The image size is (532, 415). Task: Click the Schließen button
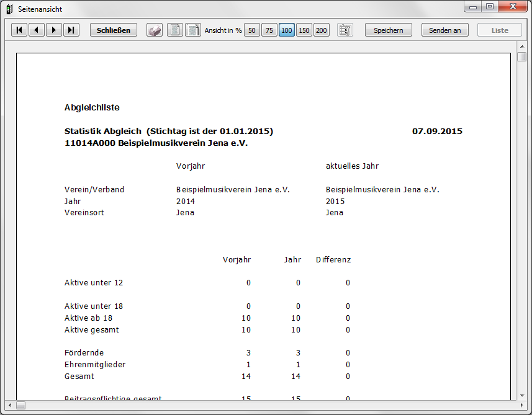tap(114, 30)
